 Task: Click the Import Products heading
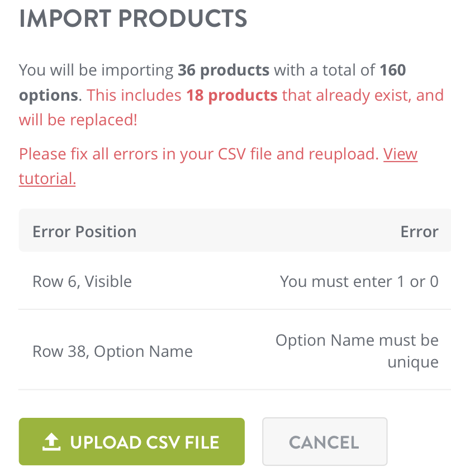click(x=134, y=18)
